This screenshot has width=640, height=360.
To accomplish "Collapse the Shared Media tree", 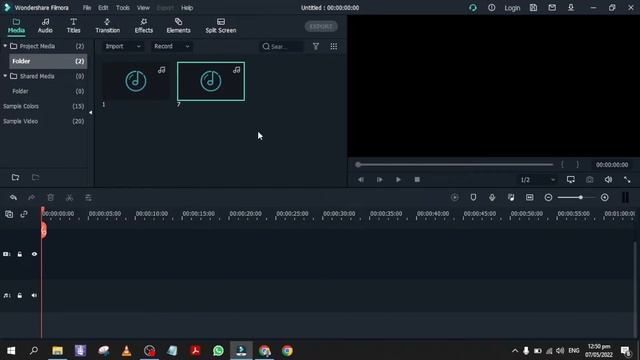I will pos(5,76).
